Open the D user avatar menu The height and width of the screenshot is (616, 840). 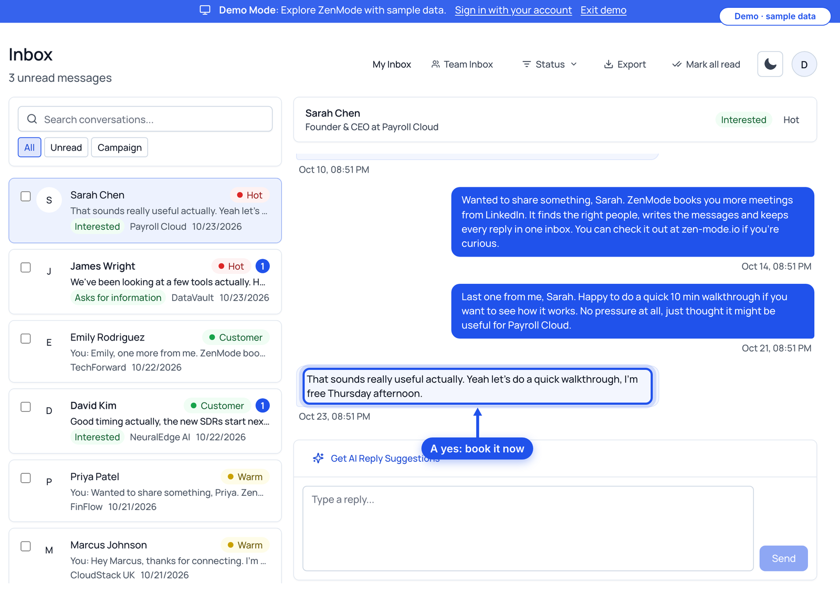click(x=804, y=64)
